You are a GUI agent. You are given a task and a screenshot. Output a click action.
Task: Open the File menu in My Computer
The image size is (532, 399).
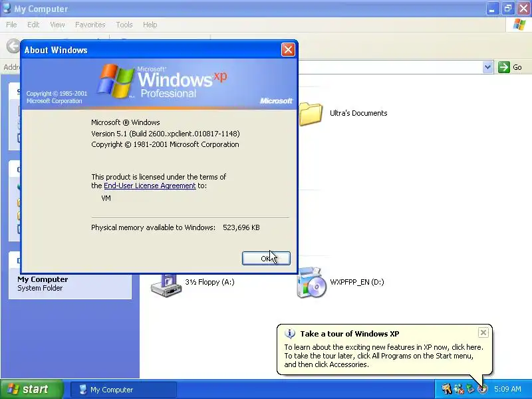pyautogui.click(x=11, y=25)
